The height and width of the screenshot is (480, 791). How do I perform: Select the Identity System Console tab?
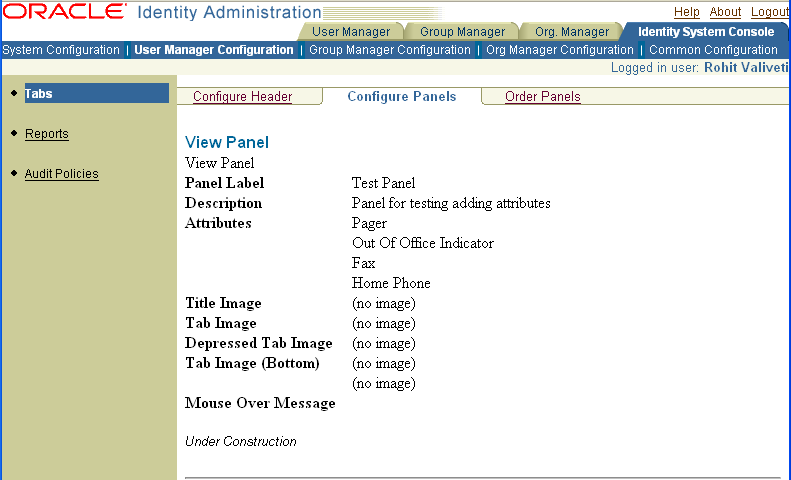tap(706, 32)
